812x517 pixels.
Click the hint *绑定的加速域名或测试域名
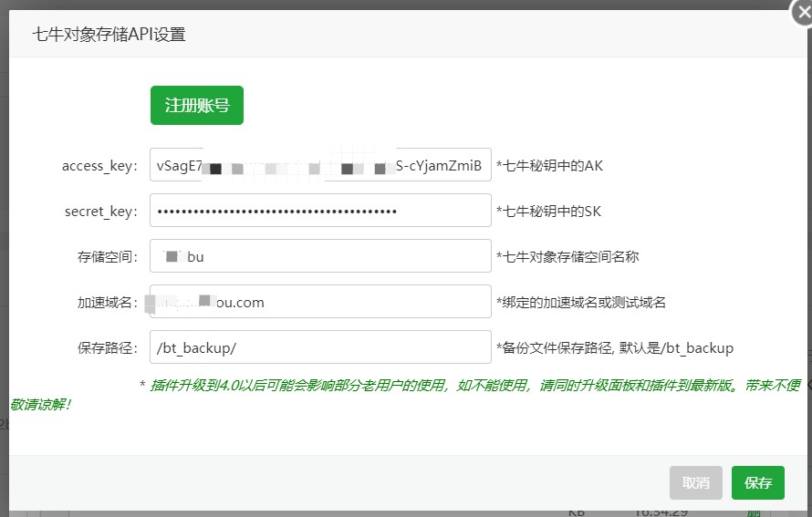click(581, 302)
